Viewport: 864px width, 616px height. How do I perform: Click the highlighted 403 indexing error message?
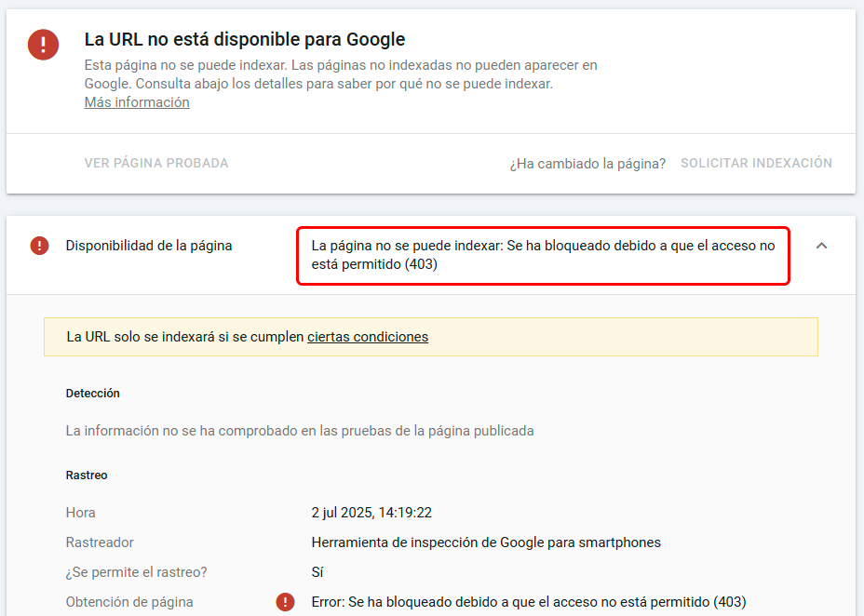click(543, 256)
